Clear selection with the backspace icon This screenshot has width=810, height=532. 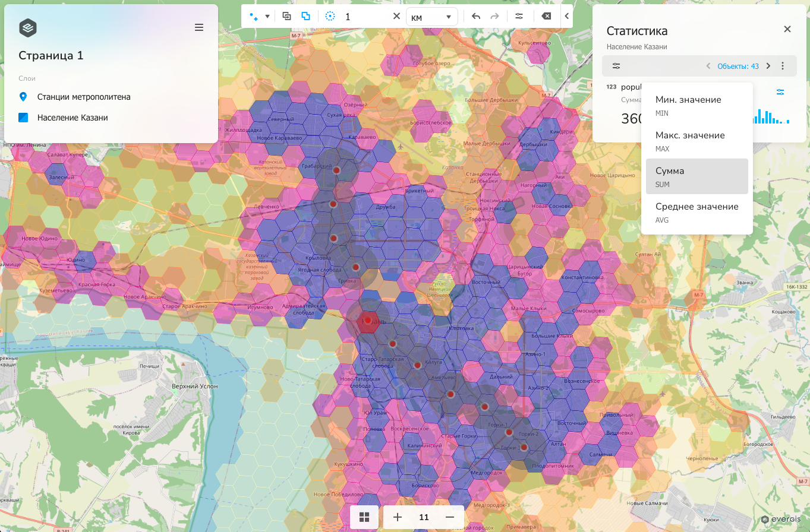click(x=547, y=17)
